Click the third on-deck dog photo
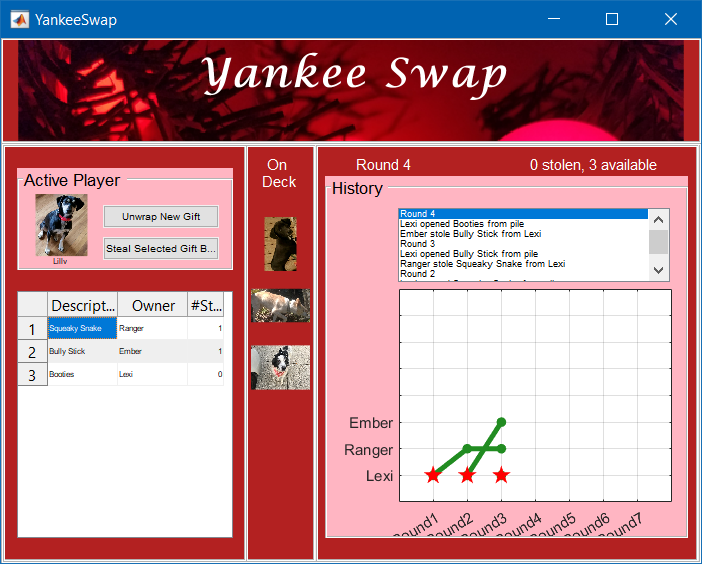Image resolution: width=702 pixels, height=564 pixels. point(280,367)
